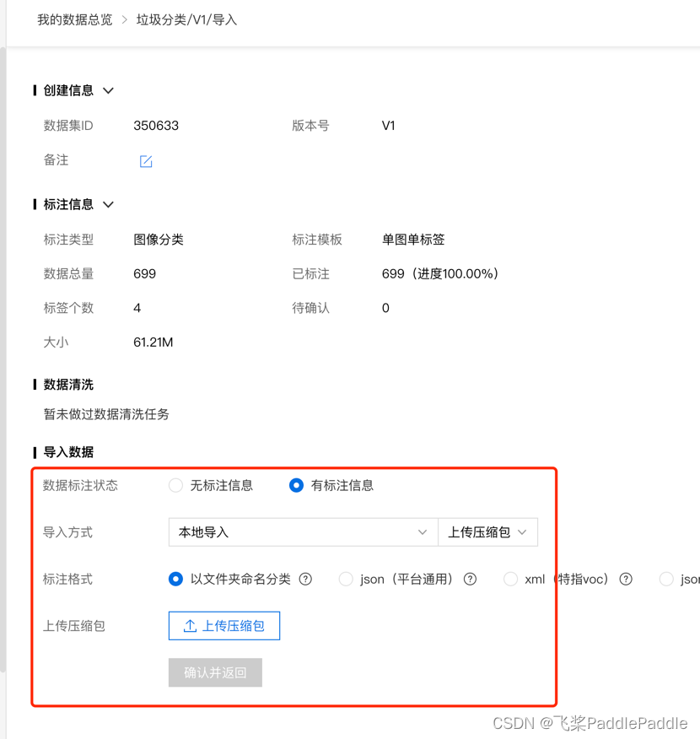Collapse the 标注信息 section
The width and height of the screenshot is (700, 739).
108,205
